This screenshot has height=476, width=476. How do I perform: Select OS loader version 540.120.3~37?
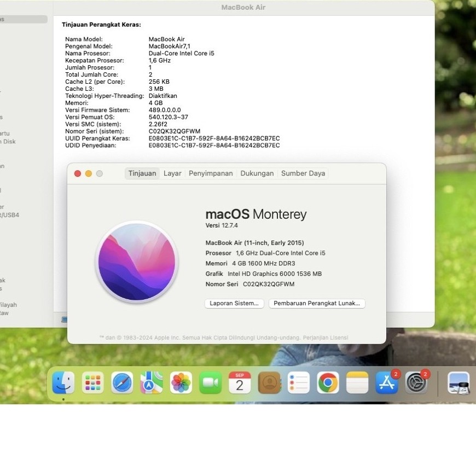click(168, 117)
